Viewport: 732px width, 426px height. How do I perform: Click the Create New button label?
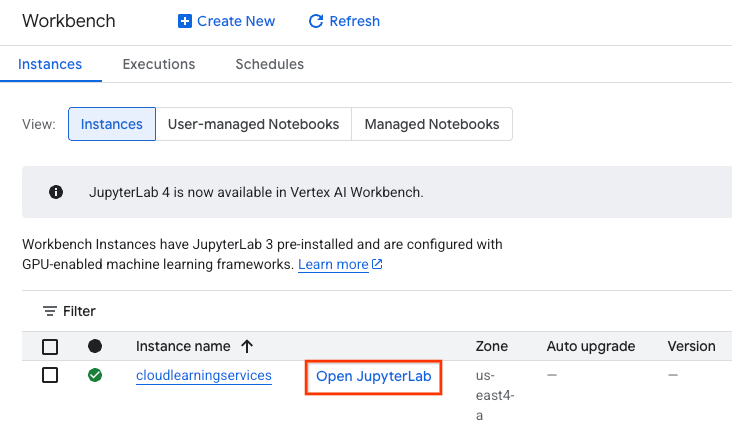click(x=236, y=21)
